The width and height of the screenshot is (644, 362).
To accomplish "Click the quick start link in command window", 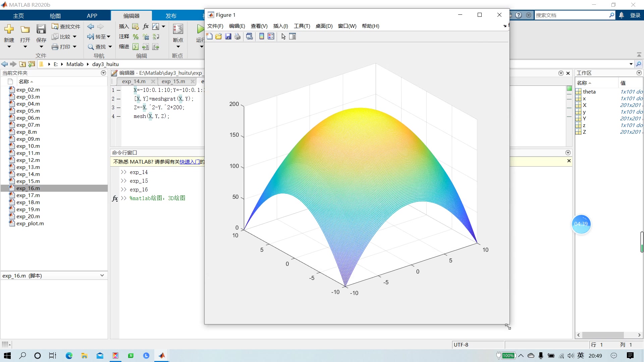I will point(190,162).
